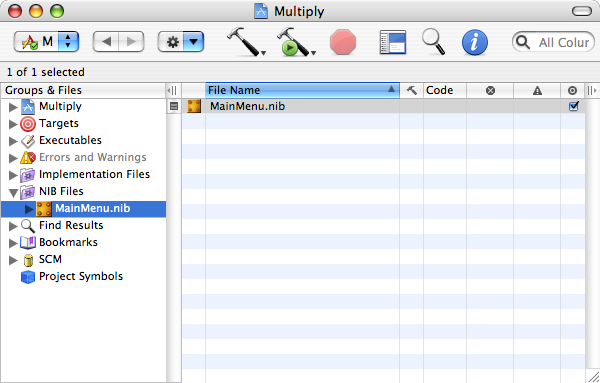Go forward with the right arrow button
Viewport: 600px width, 383px height.
coord(131,41)
